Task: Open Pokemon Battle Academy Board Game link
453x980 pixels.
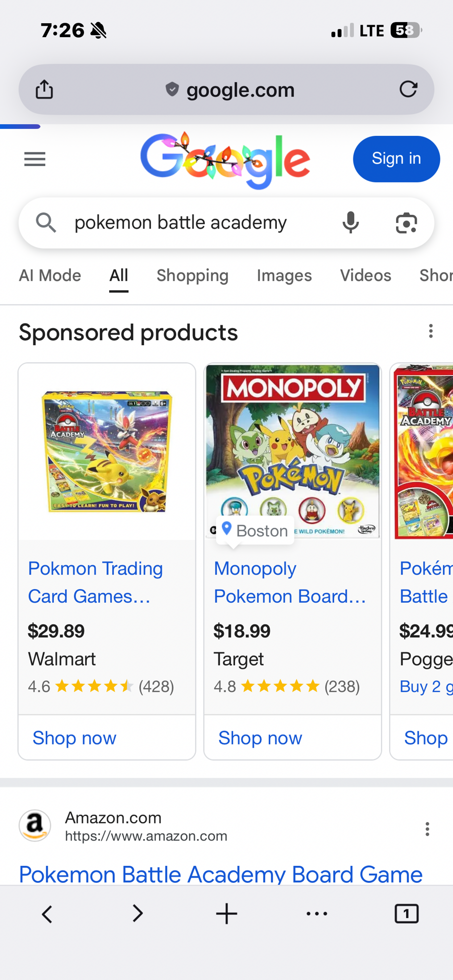Action: [x=220, y=874]
